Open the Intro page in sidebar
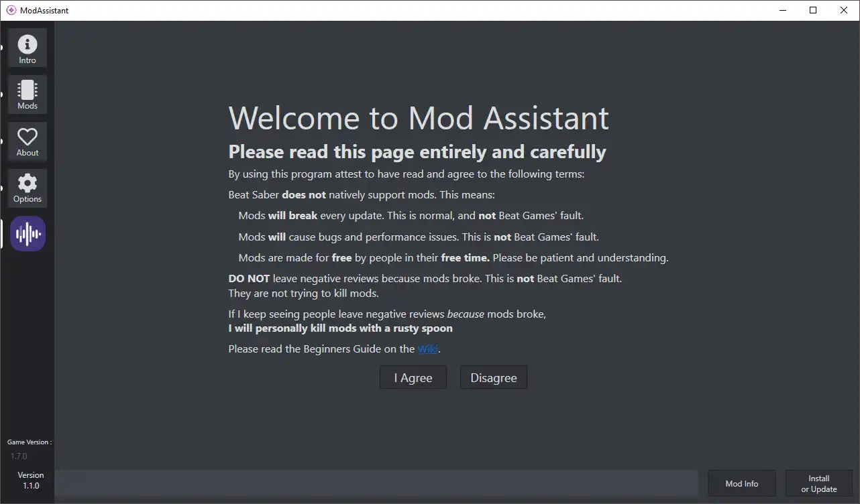860x504 pixels. click(28, 48)
